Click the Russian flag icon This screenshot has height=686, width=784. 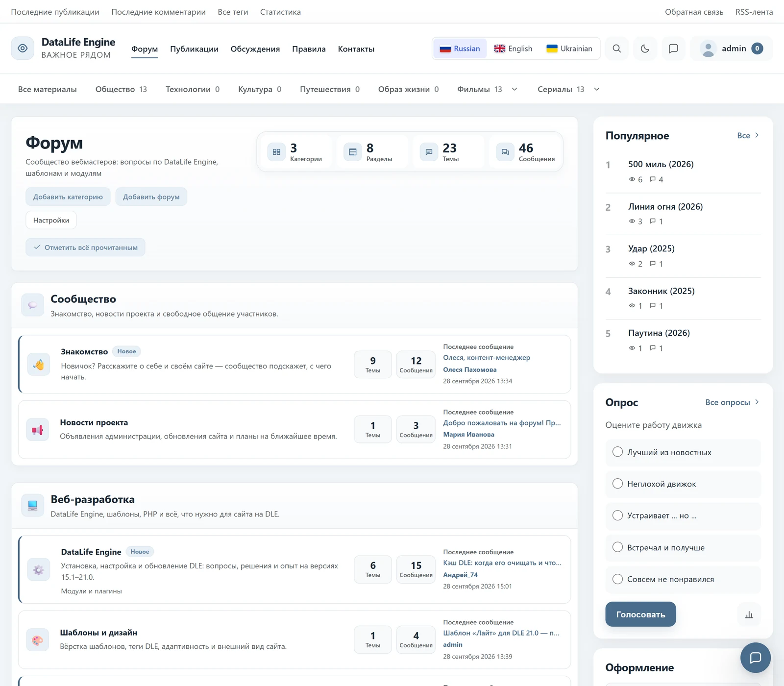coord(445,49)
